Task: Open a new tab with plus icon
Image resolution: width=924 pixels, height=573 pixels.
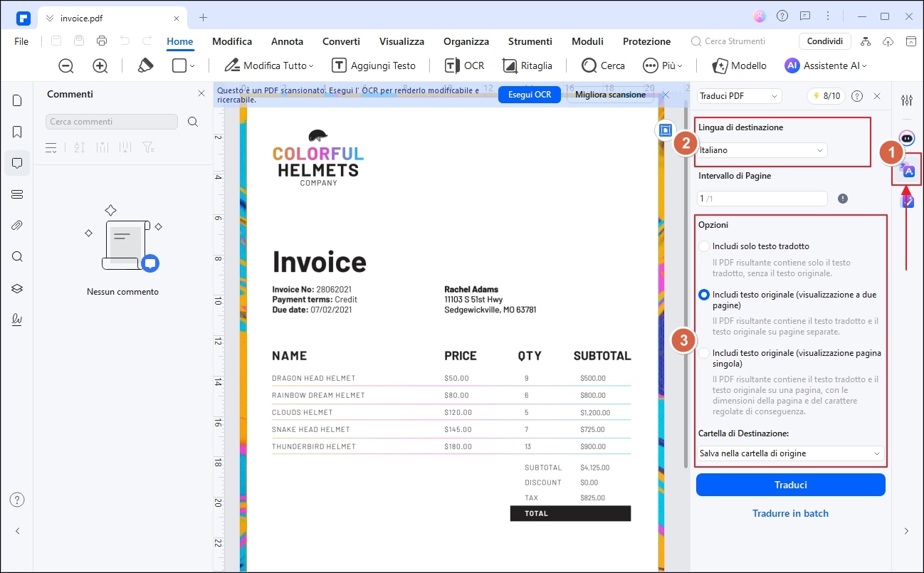Action: 203,17
